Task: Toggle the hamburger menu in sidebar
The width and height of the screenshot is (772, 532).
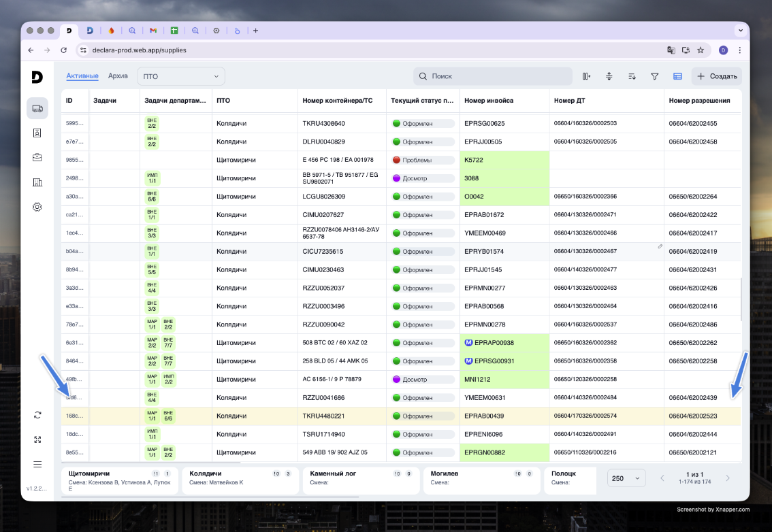Action: (x=37, y=464)
